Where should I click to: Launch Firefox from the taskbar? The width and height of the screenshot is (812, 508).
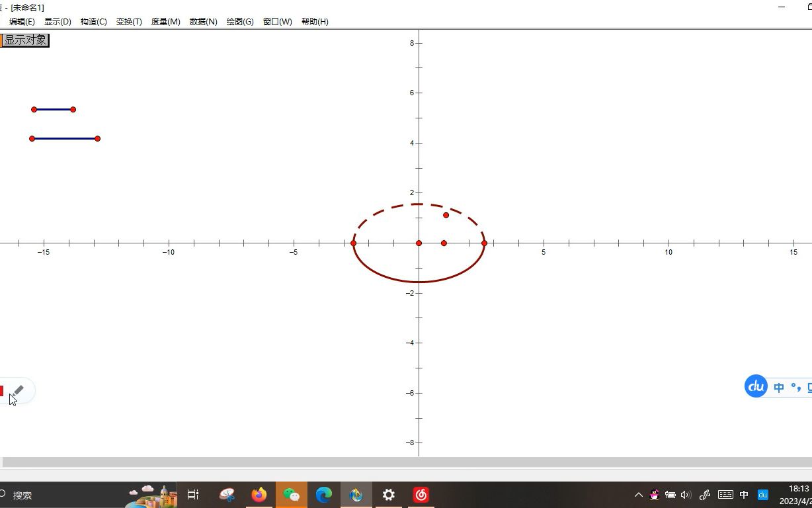point(259,495)
